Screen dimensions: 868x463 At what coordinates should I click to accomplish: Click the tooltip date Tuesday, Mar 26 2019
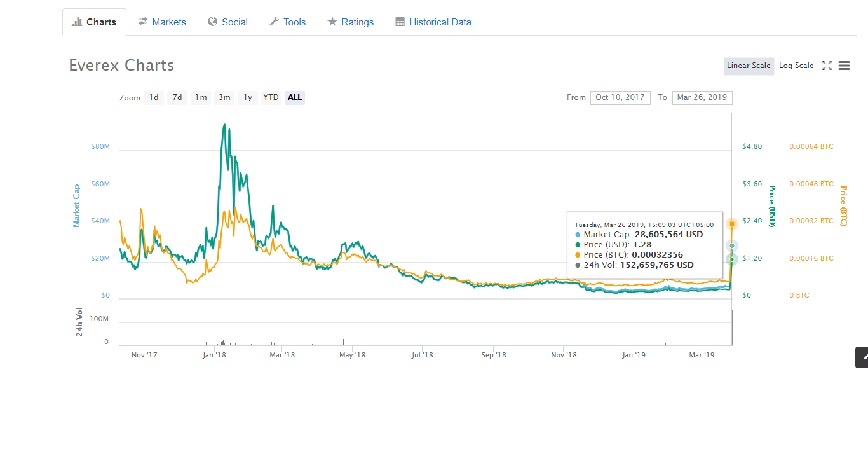644,225
